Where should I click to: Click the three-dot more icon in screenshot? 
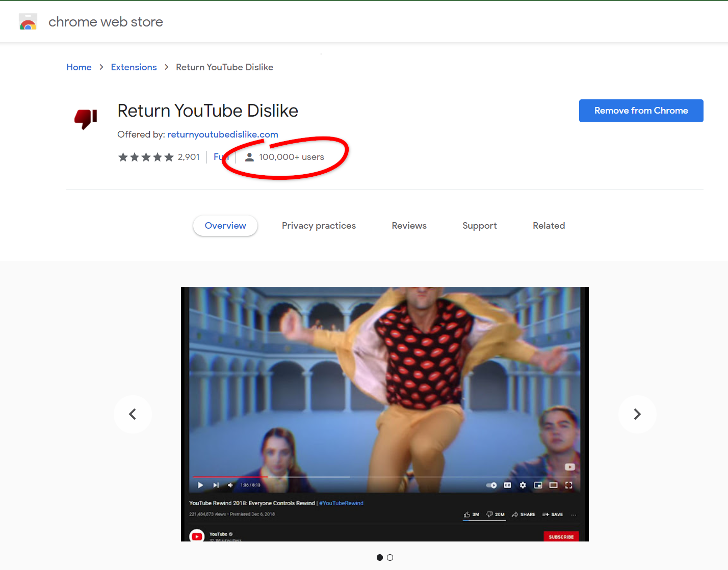(574, 514)
